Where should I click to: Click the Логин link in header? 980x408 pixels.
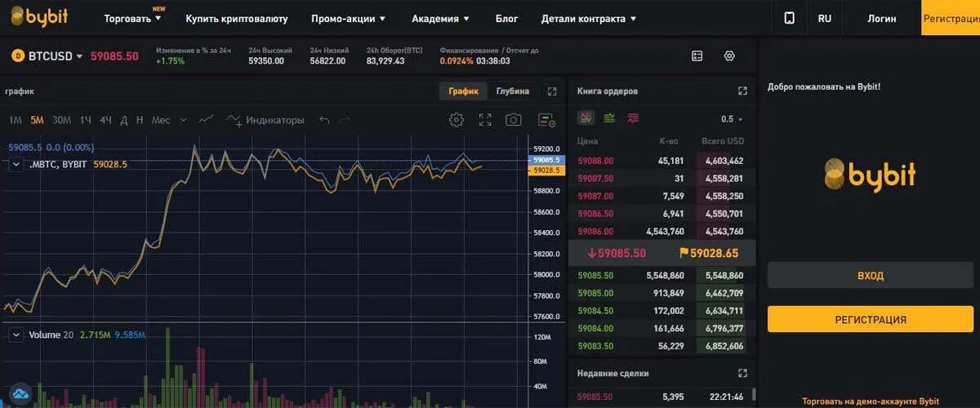coord(882,18)
